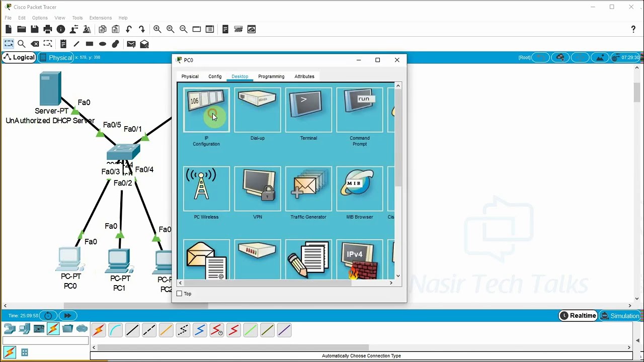The height and width of the screenshot is (362, 644).
Task: Select the Network Devices category icon
Action: (x=10, y=329)
